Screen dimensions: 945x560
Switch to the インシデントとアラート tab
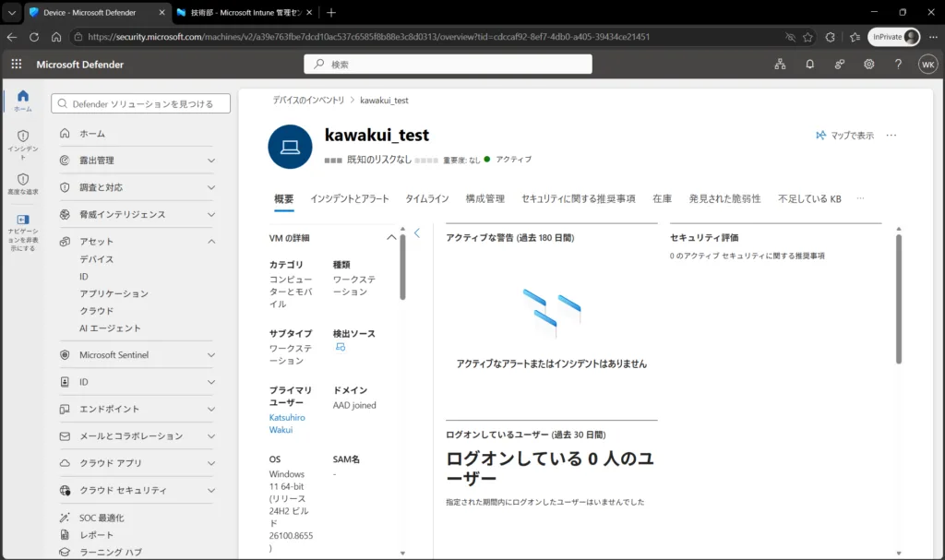pos(350,199)
